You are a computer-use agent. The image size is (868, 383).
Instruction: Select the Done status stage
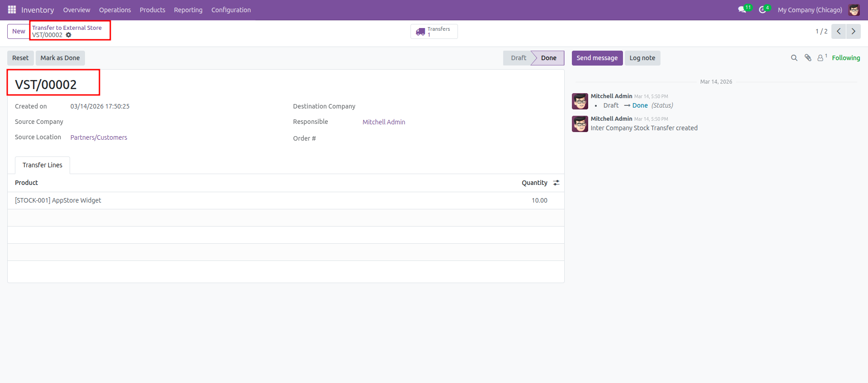pyautogui.click(x=548, y=58)
